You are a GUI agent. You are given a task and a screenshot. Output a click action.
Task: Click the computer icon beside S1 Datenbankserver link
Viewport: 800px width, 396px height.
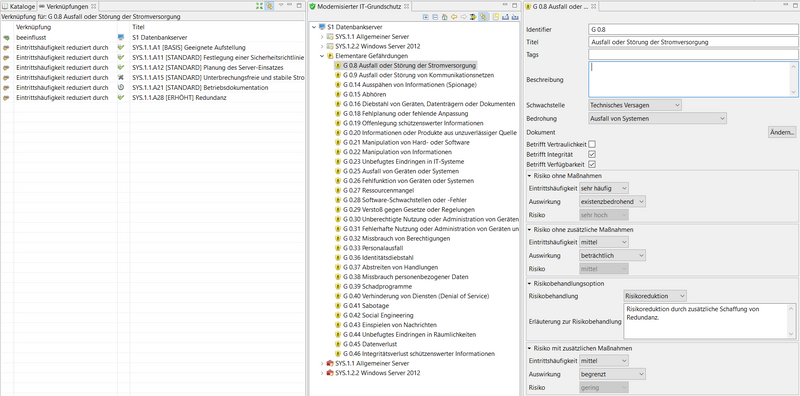(121, 37)
